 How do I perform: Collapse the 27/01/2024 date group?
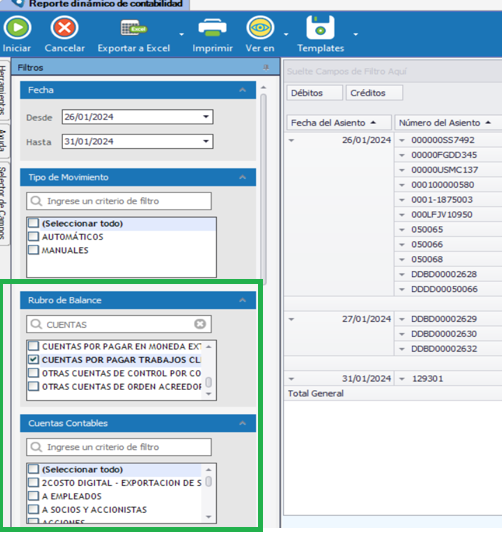click(292, 319)
